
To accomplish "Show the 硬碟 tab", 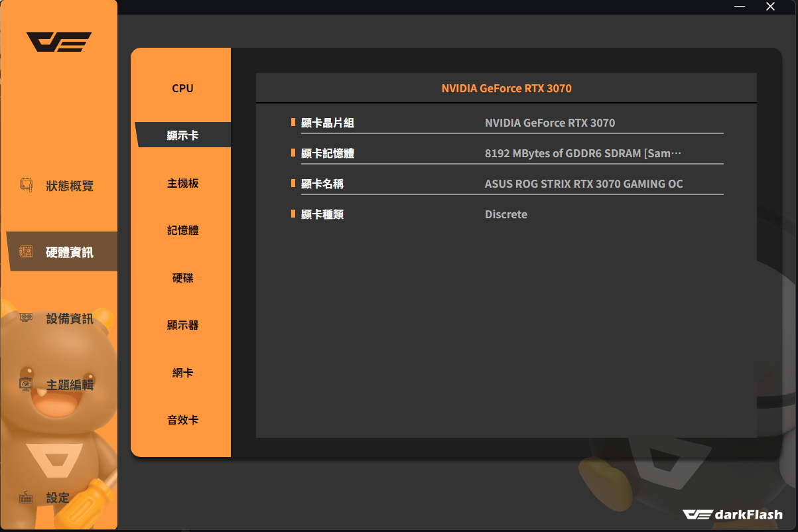I will 182,278.
